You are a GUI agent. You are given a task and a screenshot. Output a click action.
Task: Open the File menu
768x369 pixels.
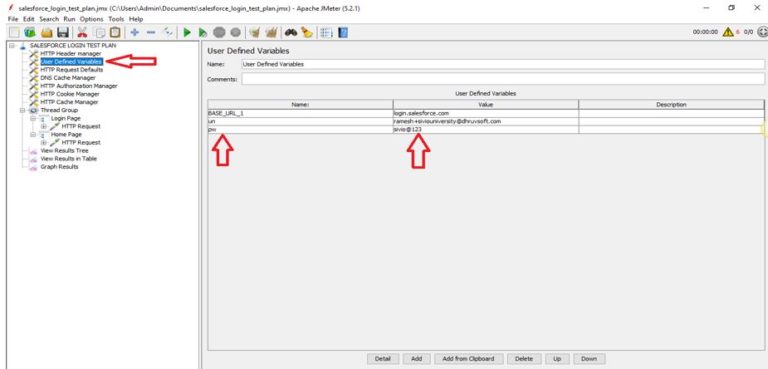[13, 19]
